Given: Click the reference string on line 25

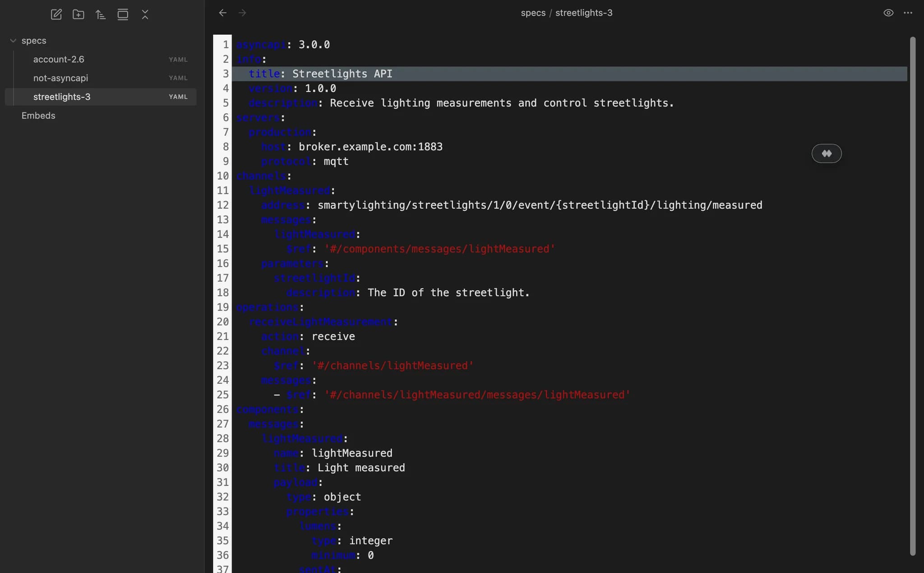Looking at the screenshot, I should pyautogui.click(x=477, y=395).
